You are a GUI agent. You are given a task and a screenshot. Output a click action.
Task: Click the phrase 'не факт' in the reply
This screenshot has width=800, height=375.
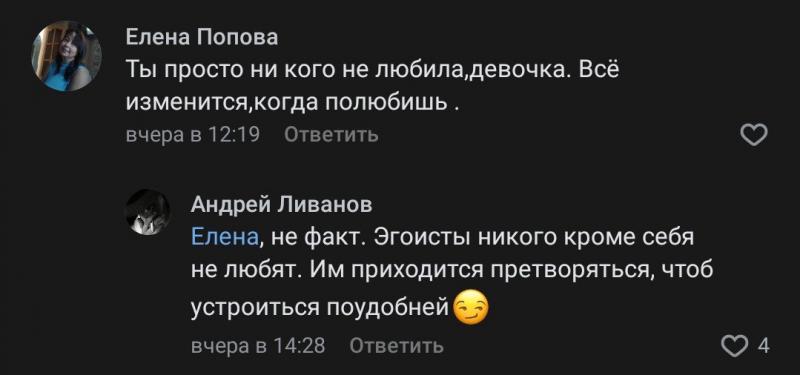pos(317,238)
